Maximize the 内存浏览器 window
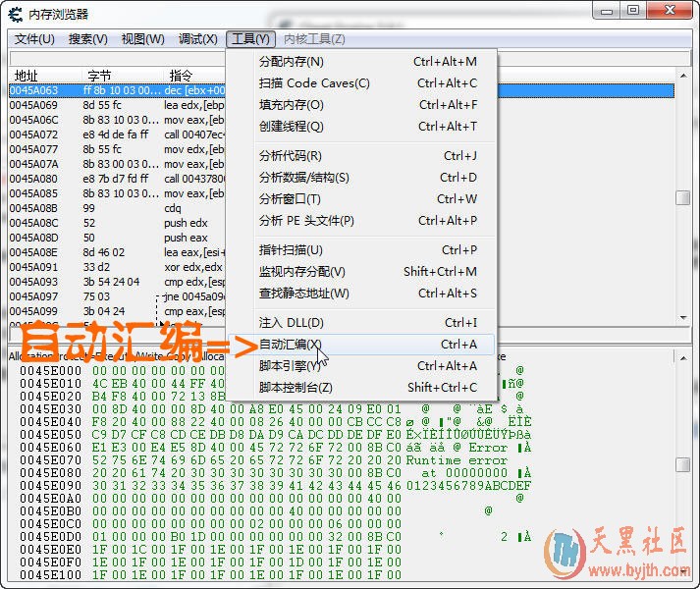The height and width of the screenshot is (589, 700). click(633, 11)
